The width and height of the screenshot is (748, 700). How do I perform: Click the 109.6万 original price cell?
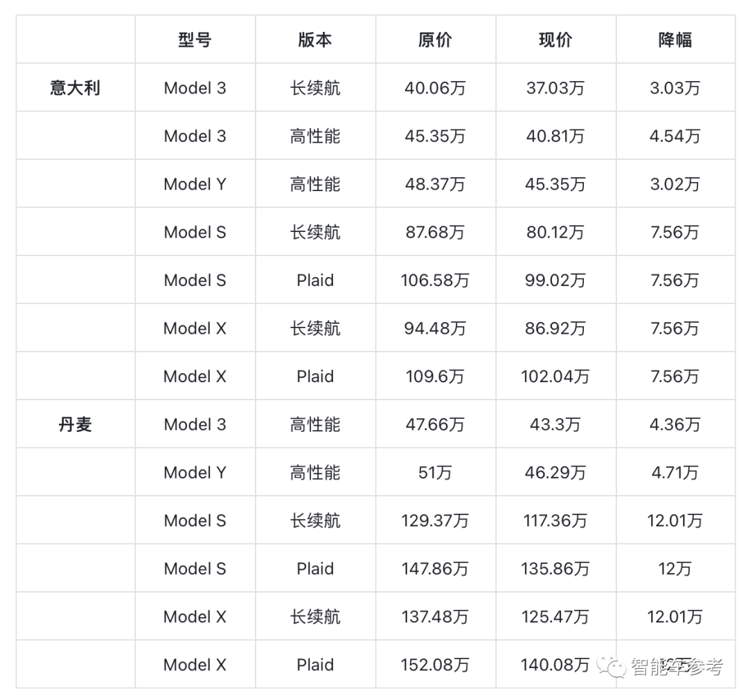[435, 377]
